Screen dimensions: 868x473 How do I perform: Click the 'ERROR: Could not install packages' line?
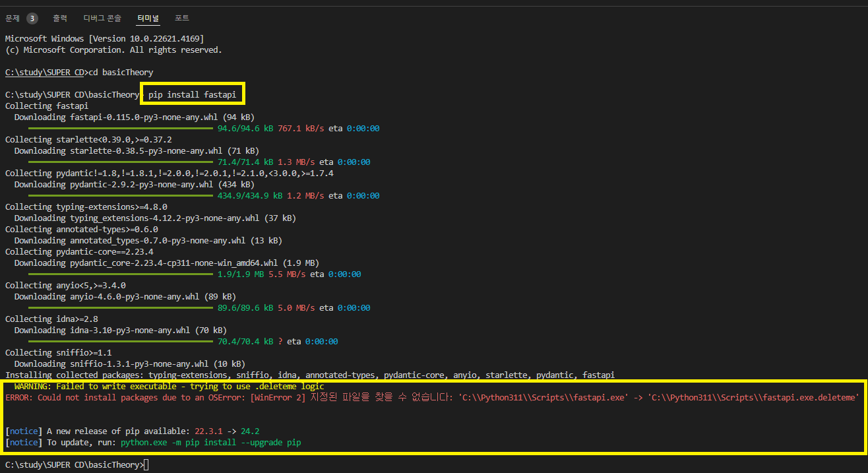coord(431,397)
